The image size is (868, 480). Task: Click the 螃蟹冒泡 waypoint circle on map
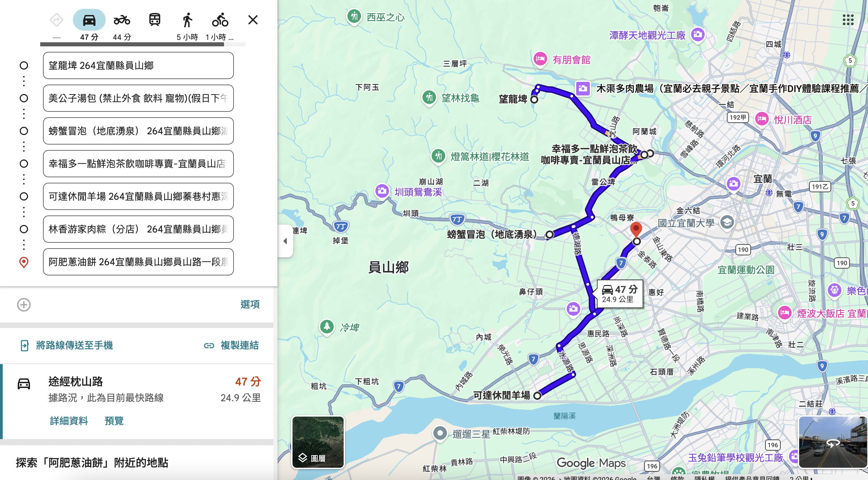coord(549,235)
